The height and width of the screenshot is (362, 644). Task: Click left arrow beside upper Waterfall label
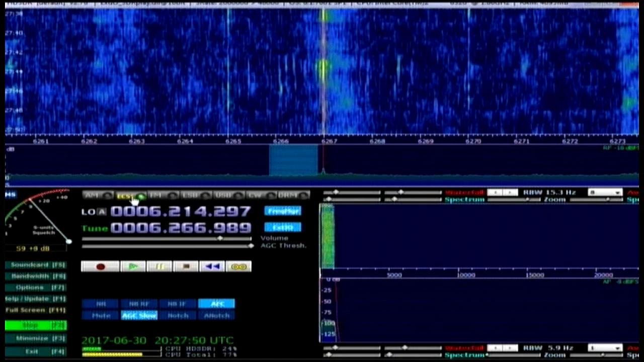(x=496, y=193)
